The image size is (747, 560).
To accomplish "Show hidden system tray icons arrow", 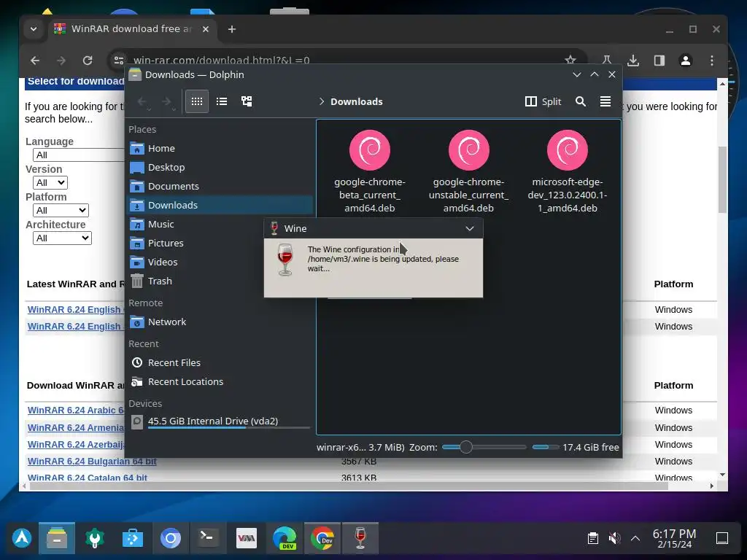I will pyautogui.click(x=635, y=538).
